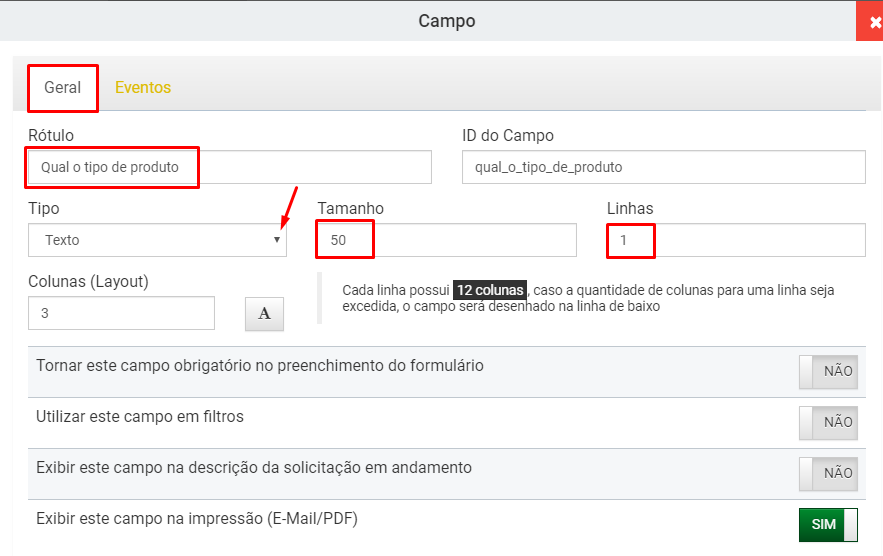Viewport: 883px width, 556px height.
Task: Click the '12 colunas' highlighted badge
Action: click(x=490, y=290)
